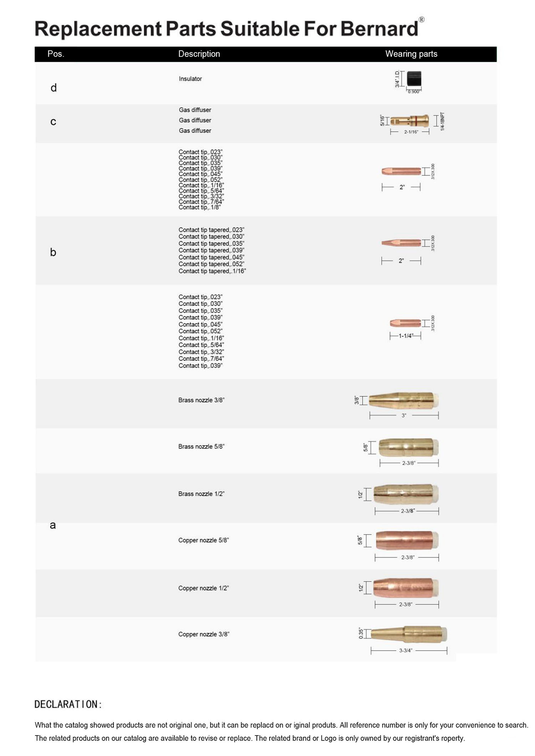Click the DECLARATION heading
Image resolution: width=535 pixels, height=756 pixels.
[x=68, y=704]
